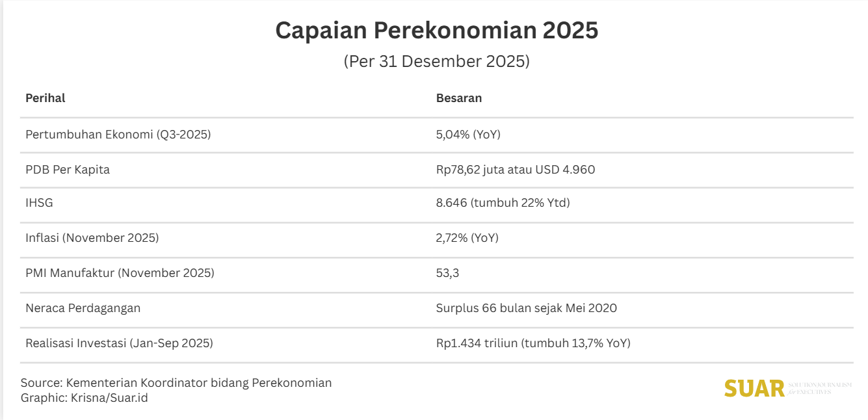868x420 pixels.
Task: Click the "PMI Manufaktur (November 2025)" label
Action: (120, 273)
